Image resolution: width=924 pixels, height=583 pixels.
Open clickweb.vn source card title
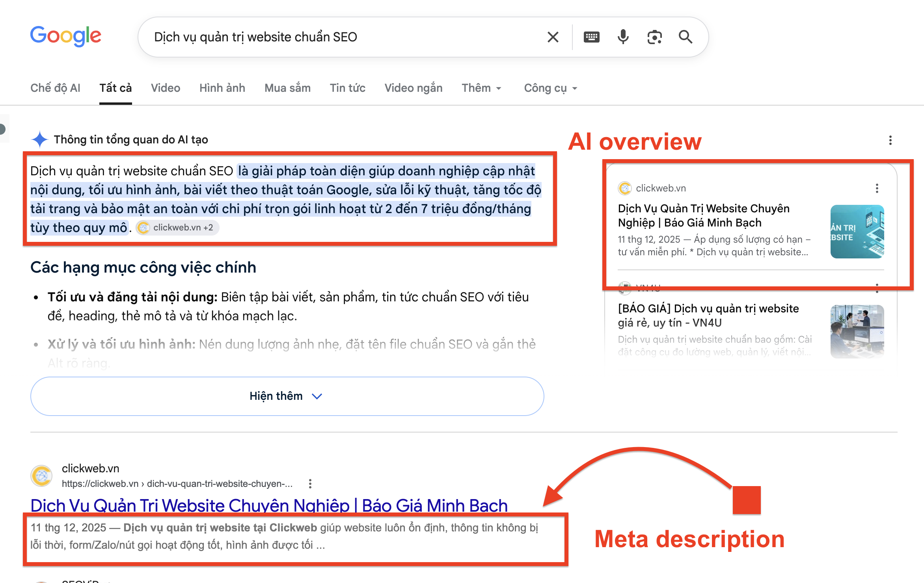(704, 215)
